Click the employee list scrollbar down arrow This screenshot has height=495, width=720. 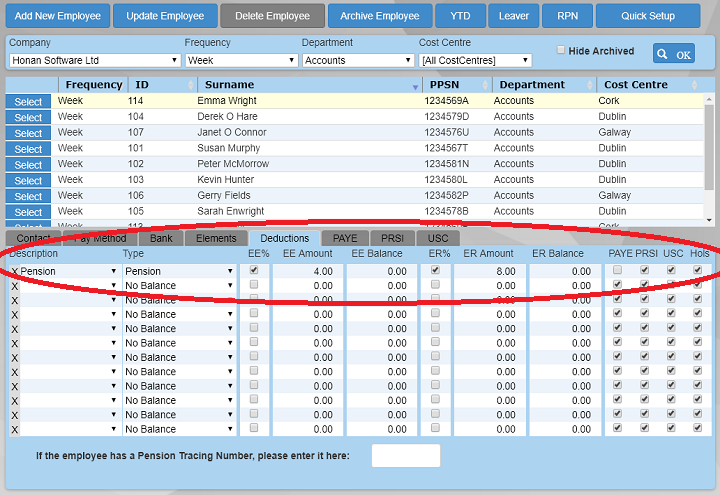tap(710, 219)
